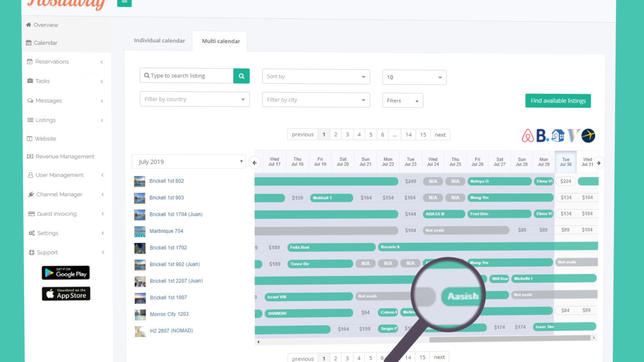Click Find available listings button
Viewport: 644px width, 362px height.
coord(558,101)
